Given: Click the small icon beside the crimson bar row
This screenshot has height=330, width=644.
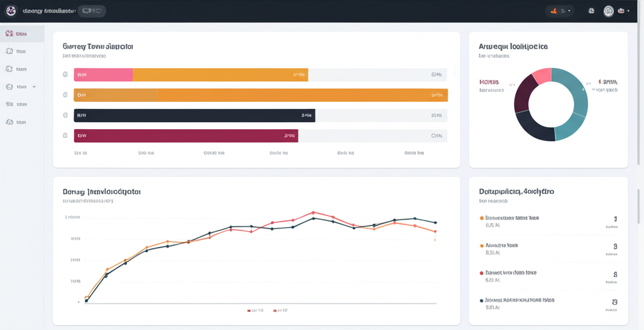Looking at the screenshot, I should 65,135.
